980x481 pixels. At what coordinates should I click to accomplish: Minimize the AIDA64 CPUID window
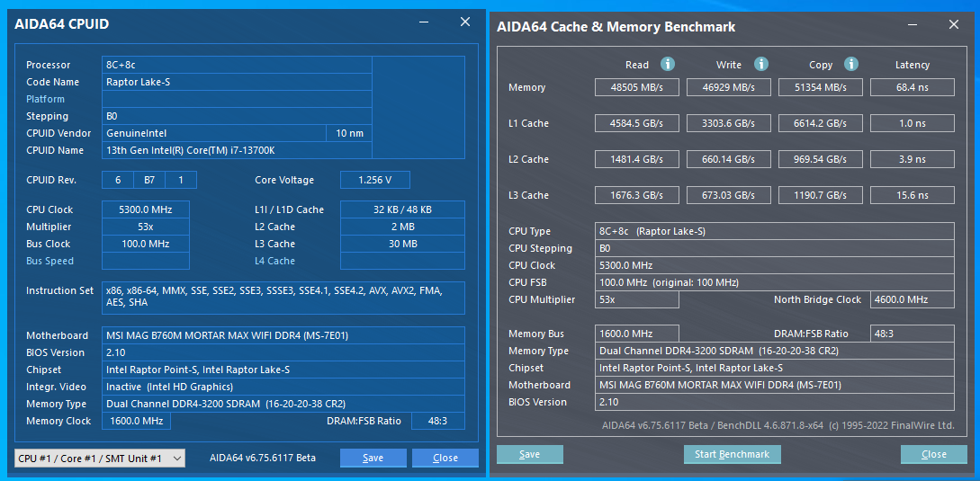click(425, 22)
